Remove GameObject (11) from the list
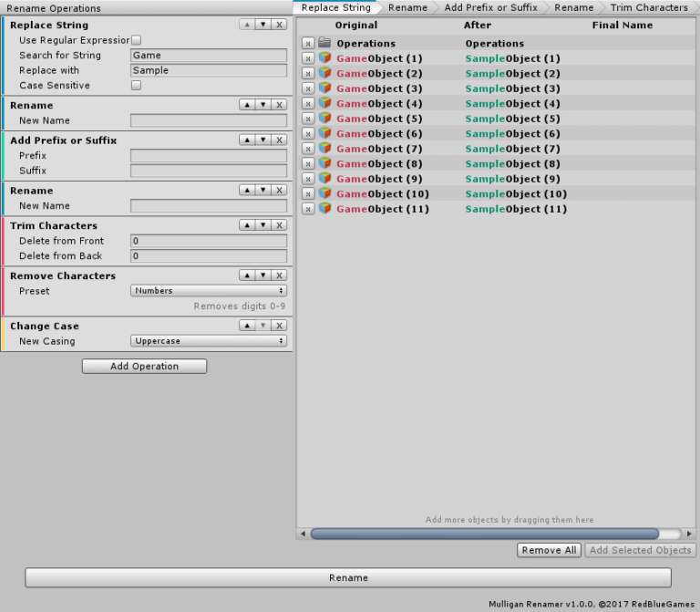Image resolution: width=700 pixels, height=612 pixels. pyautogui.click(x=308, y=209)
